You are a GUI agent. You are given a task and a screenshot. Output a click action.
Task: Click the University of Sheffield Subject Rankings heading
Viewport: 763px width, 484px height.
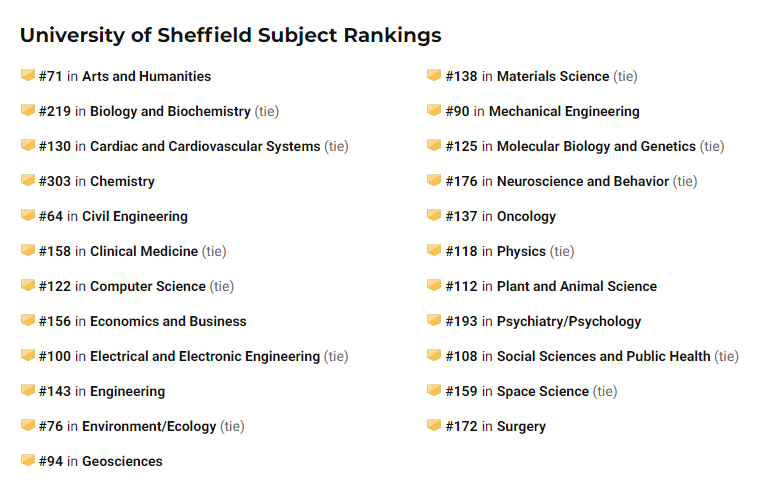tap(231, 35)
